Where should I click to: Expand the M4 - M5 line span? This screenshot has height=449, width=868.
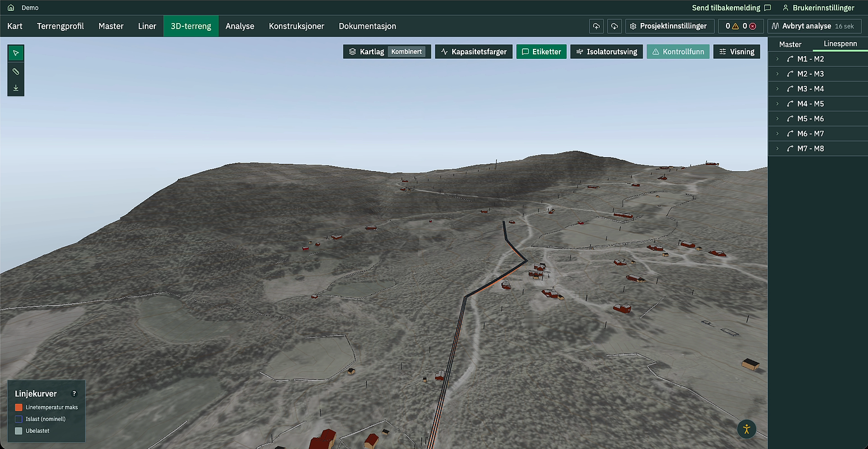(x=777, y=104)
